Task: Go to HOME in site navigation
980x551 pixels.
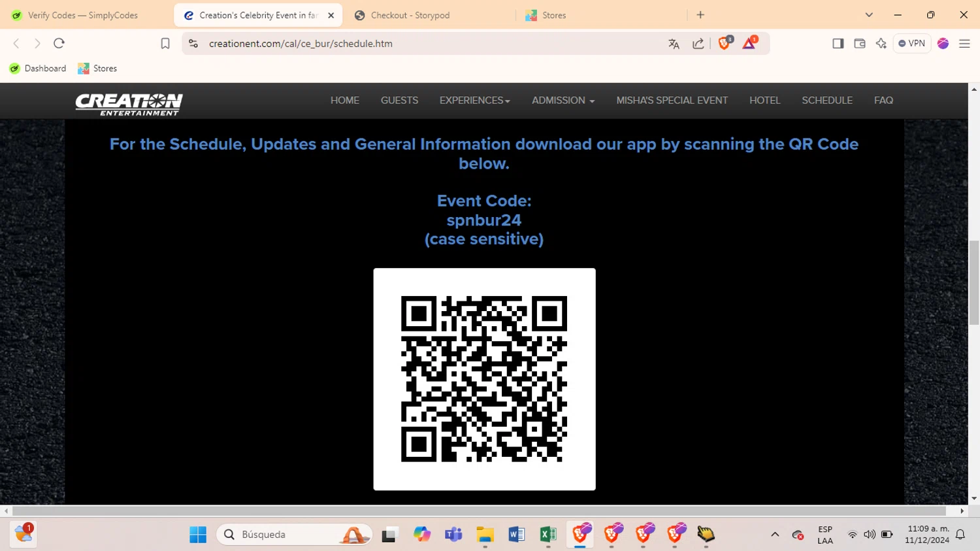Action: pos(345,100)
